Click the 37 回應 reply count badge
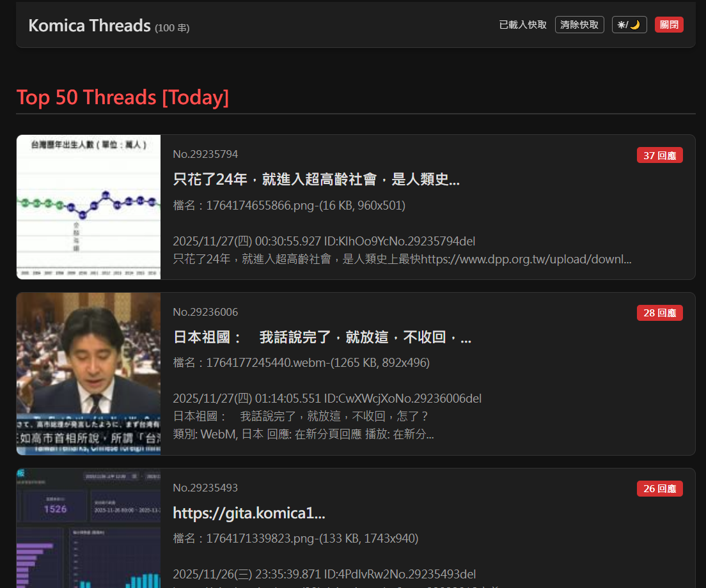The height and width of the screenshot is (588, 706). (x=659, y=156)
